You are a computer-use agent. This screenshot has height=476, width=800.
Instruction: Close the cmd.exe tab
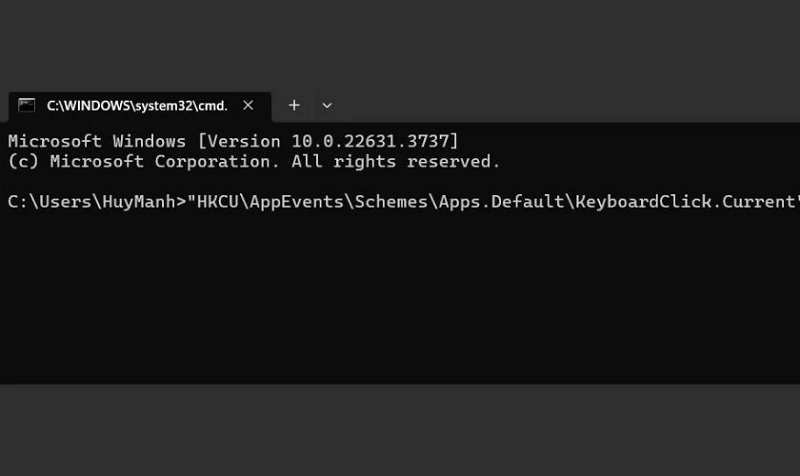pos(248,105)
